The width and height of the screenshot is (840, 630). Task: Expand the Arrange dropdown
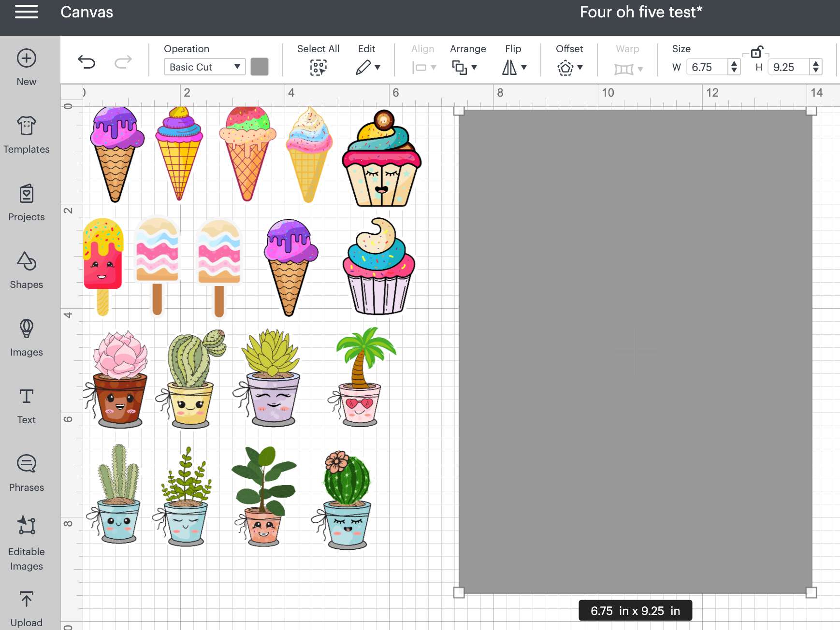(x=464, y=67)
